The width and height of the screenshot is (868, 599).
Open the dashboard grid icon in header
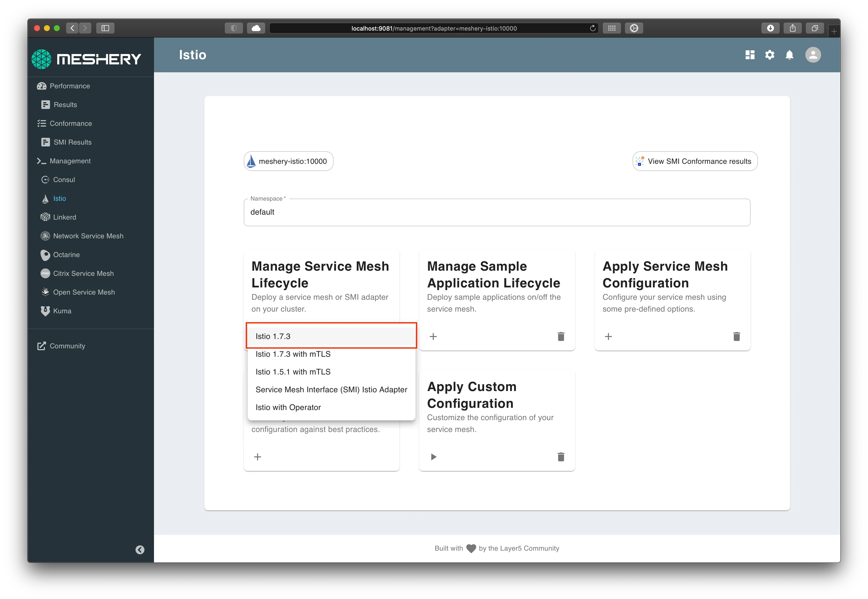click(750, 55)
